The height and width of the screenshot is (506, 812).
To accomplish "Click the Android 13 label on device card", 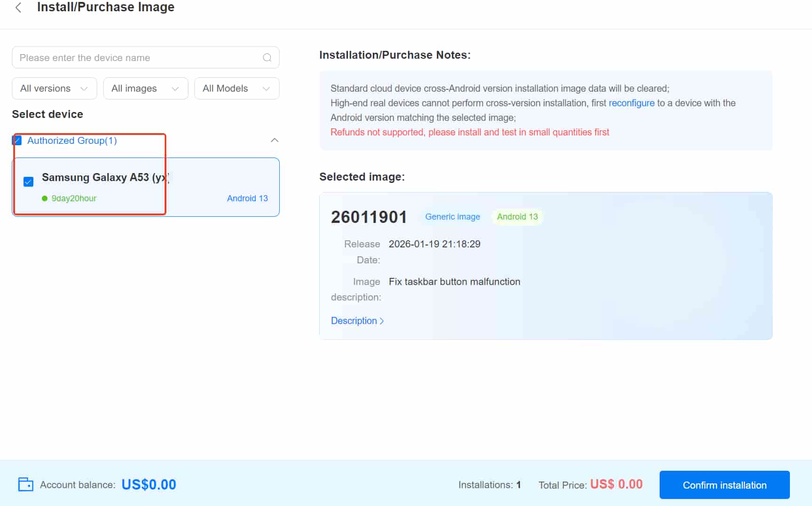I will pyautogui.click(x=247, y=198).
